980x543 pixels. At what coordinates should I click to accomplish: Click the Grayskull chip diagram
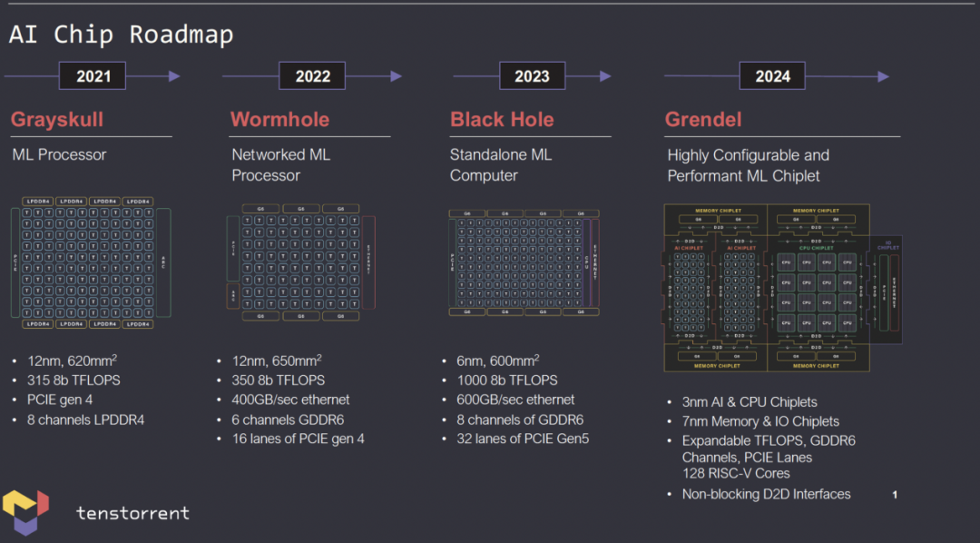[91, 262]
